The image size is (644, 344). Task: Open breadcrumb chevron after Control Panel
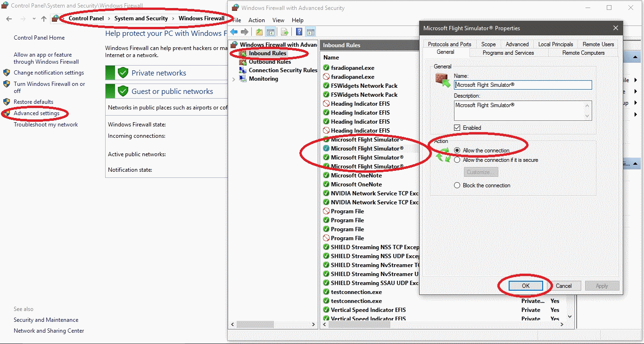pos(108,18)
